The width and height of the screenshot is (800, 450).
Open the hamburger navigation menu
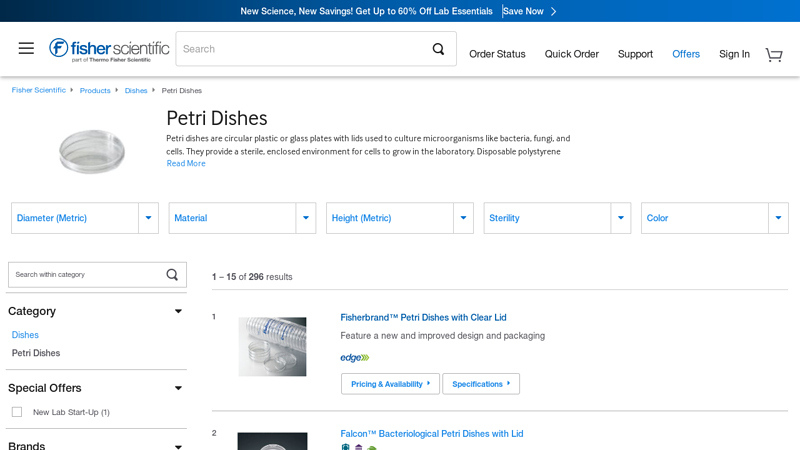[x=26, y=48]
